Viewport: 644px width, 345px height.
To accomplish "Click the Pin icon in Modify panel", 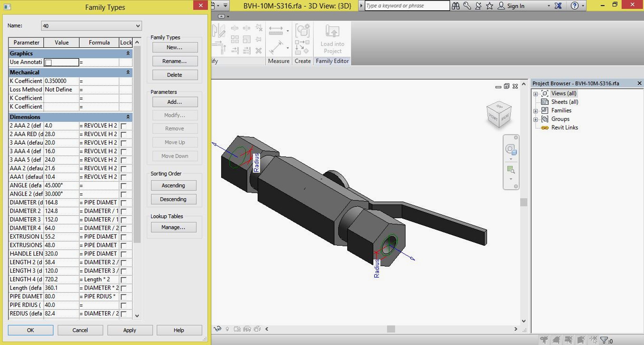I will (x=259, y=39).
